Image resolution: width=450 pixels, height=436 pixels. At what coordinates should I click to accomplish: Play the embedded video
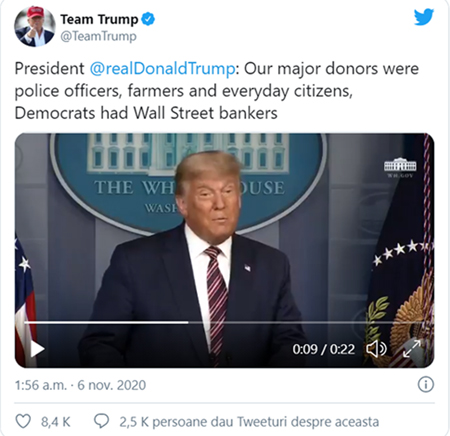click(37, 349)
